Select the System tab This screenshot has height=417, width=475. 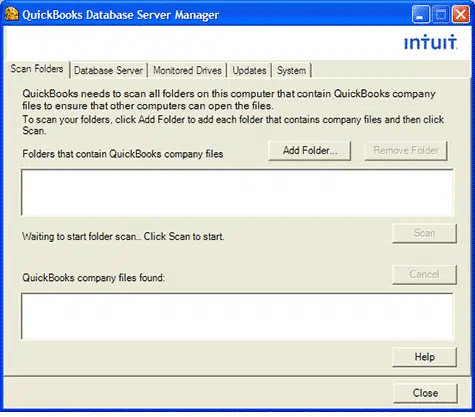292,71
